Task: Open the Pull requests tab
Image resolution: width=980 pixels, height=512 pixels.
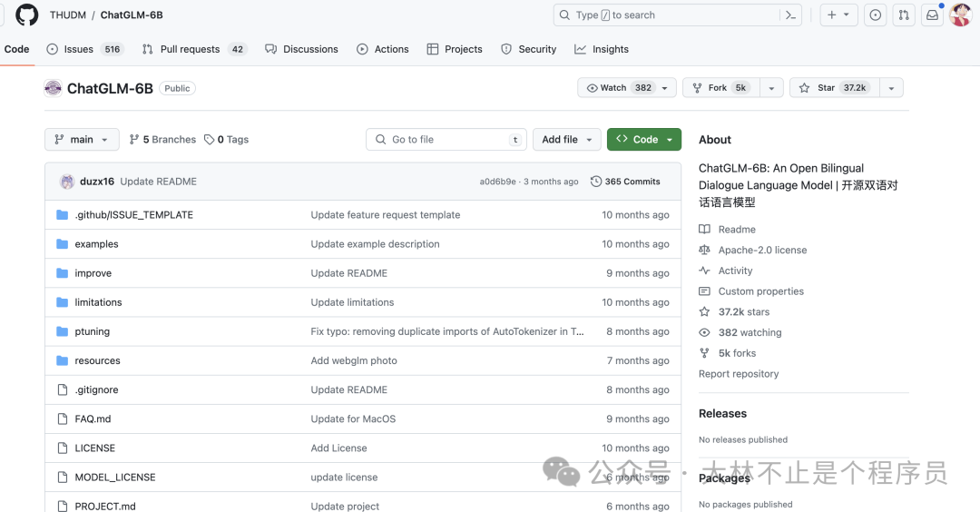Action: click(195, 49)
